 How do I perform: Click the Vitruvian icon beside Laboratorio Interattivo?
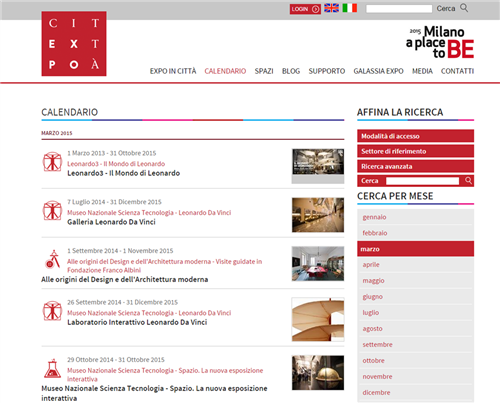52,311
